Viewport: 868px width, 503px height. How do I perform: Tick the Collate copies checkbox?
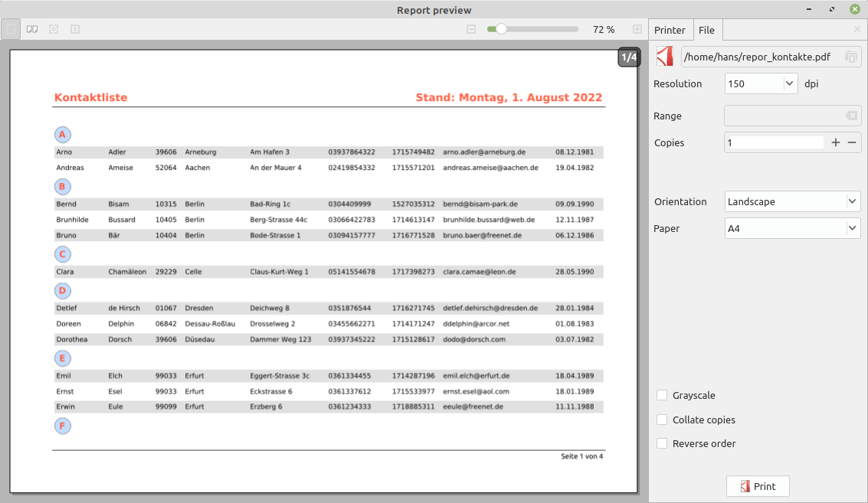click(x=662, y=420)
